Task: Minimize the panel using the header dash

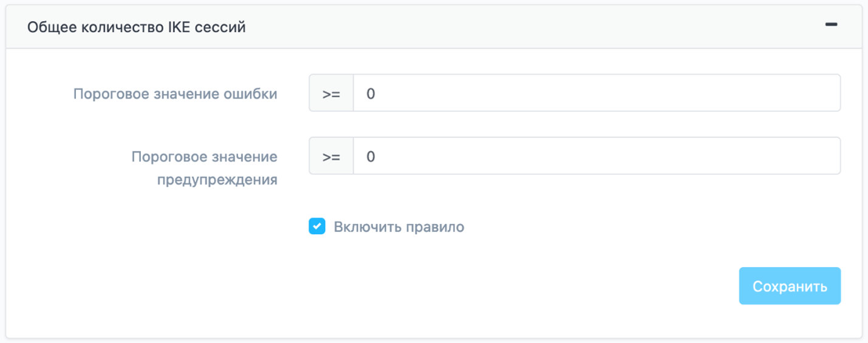Action: tap(831, 25)
